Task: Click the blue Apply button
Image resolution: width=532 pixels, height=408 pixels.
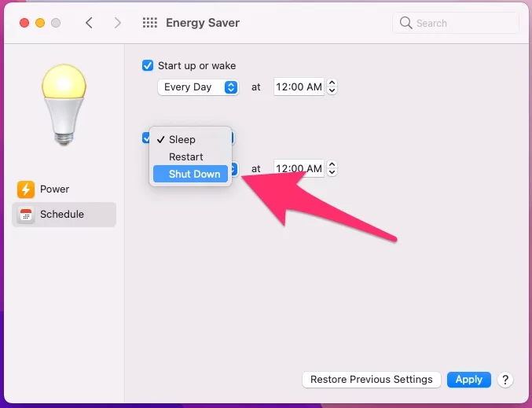Action: 469,380
